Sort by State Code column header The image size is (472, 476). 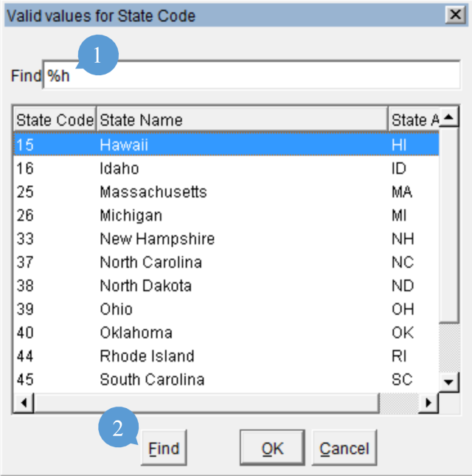[55, 120]
